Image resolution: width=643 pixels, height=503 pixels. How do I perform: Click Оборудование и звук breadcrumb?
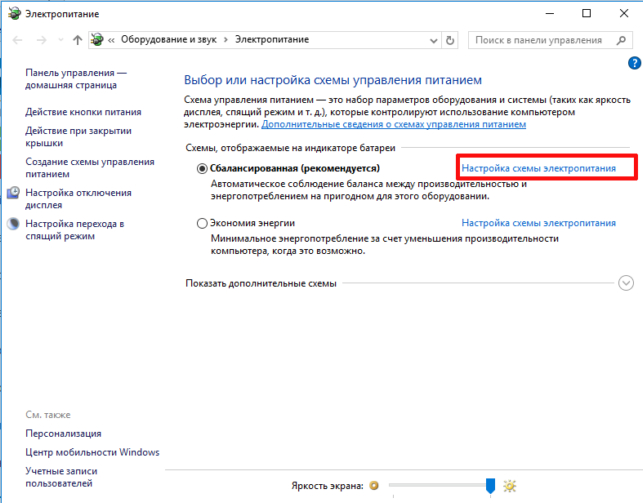click(169, 39)
